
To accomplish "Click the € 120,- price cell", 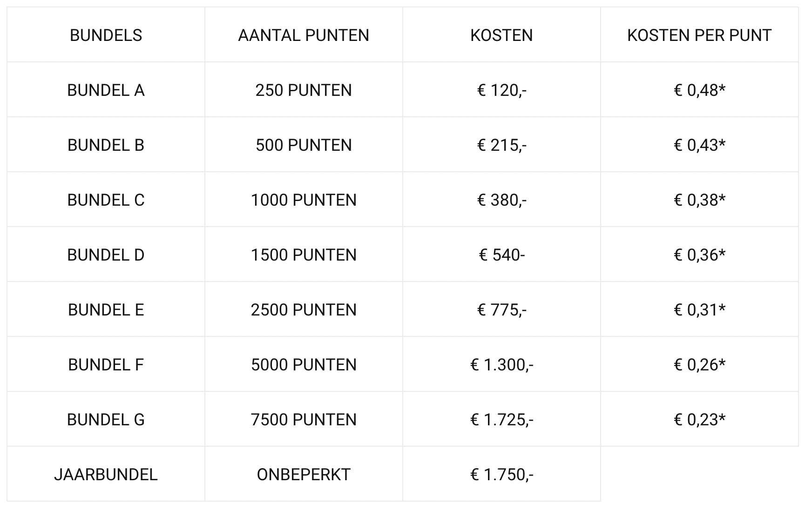I will click(x=501, y=90).
